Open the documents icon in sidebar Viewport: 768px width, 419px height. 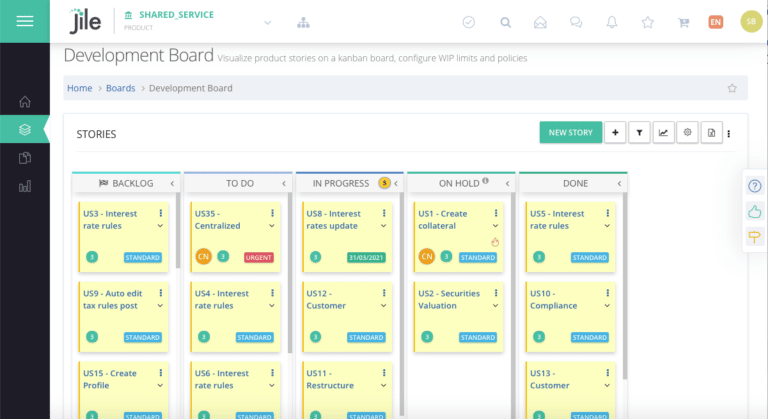24,158
